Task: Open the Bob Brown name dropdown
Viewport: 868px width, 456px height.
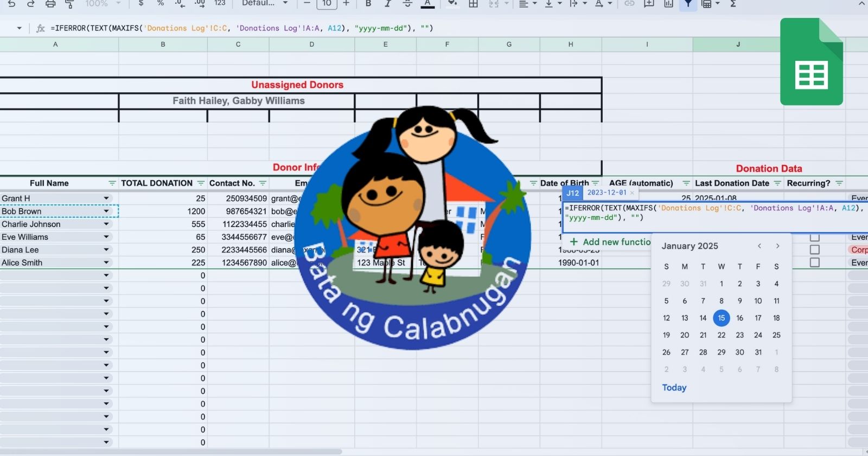Action: [106, 211]
